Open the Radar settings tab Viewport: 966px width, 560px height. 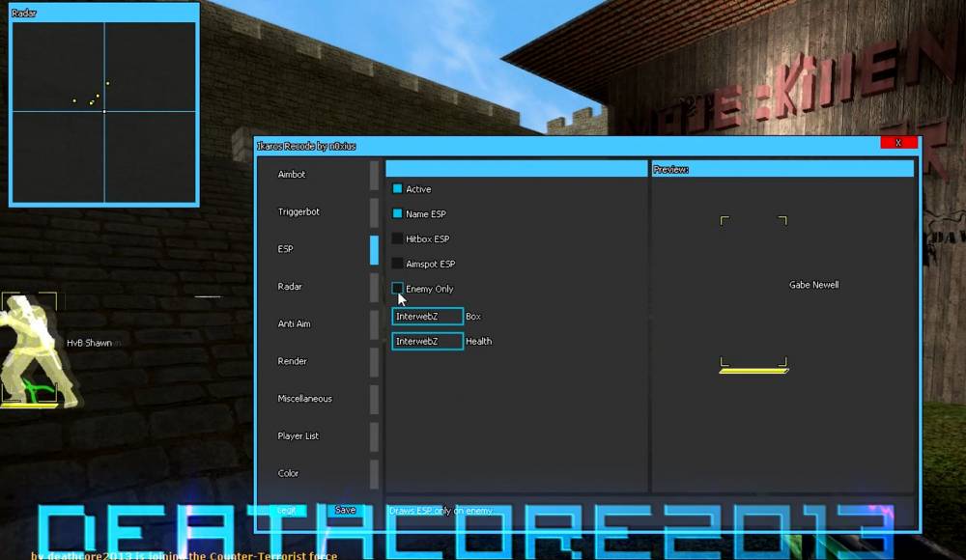(290, 287)
